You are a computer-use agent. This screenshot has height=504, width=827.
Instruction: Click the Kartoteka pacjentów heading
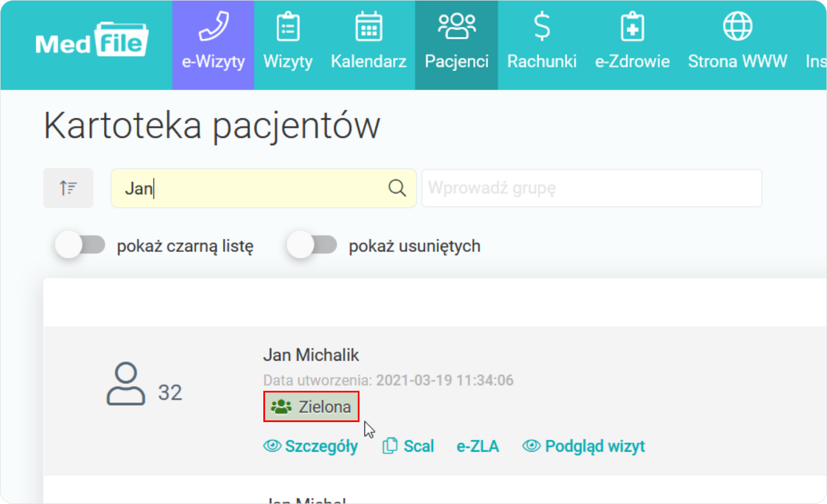212,126
